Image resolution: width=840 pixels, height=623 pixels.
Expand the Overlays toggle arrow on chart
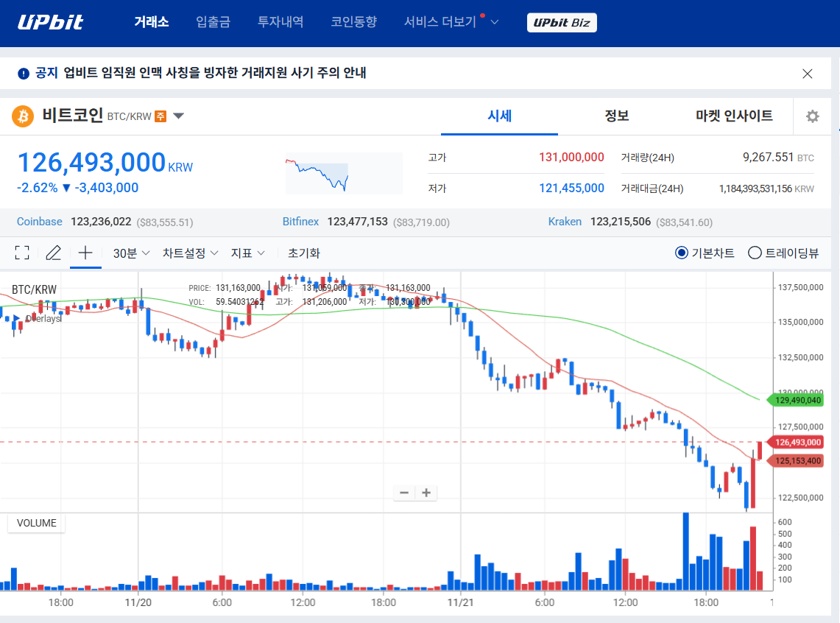tap(17, 318)
